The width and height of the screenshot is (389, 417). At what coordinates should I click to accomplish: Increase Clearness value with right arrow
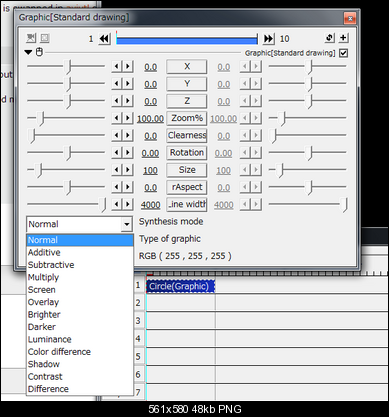tap(128, 136)
